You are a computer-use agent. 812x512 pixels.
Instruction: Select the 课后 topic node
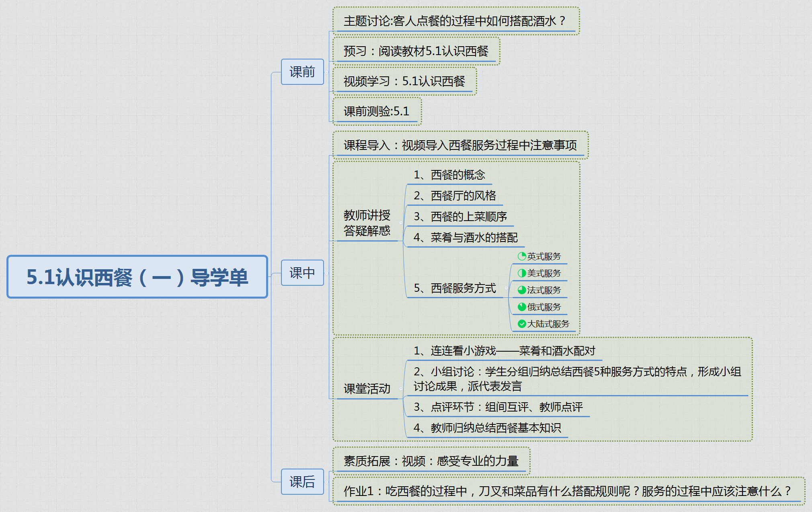(302, 483)
